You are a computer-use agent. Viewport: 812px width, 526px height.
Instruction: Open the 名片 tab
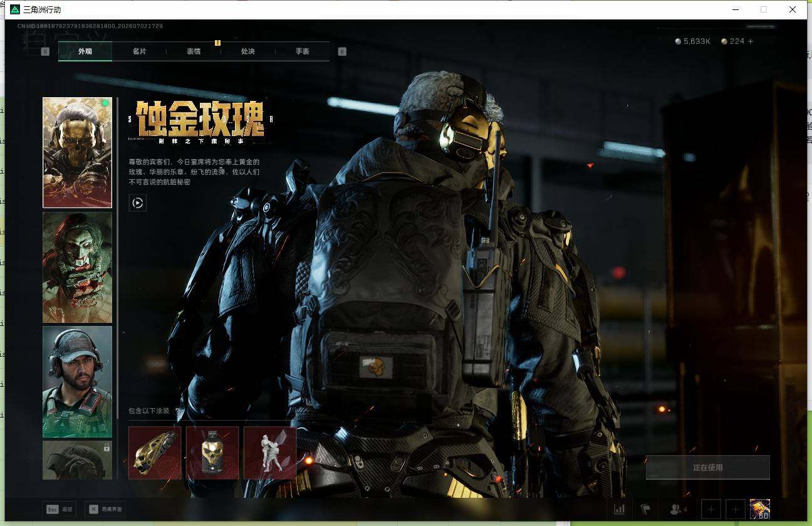[139, 51]
